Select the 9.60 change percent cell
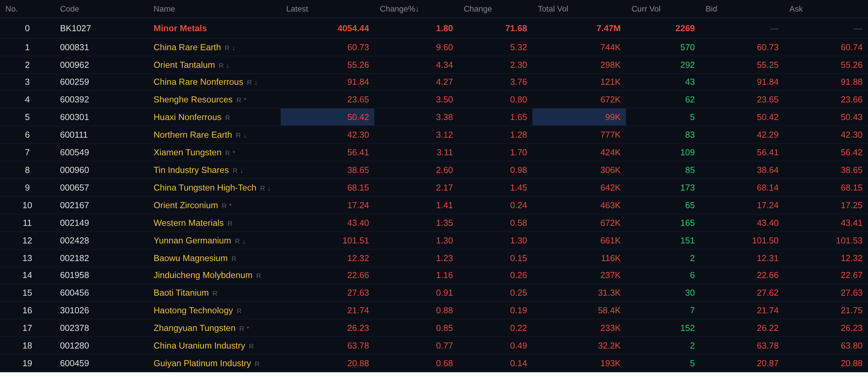 point(445,47)
